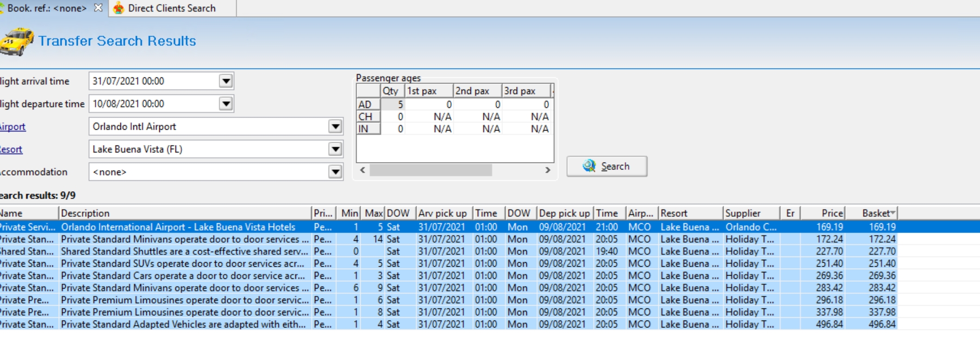Open the flight departure time dropdown
Viewport: 980px width, 358px height.
coord(226,104)
